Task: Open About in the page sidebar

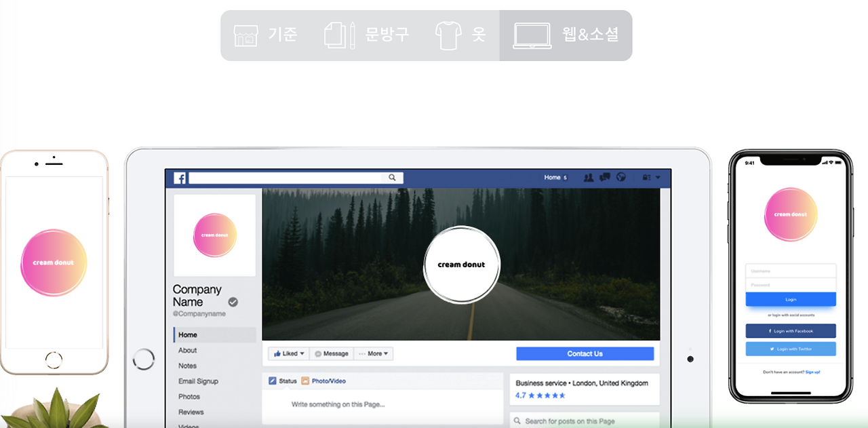Action: (x=188, y=351)
